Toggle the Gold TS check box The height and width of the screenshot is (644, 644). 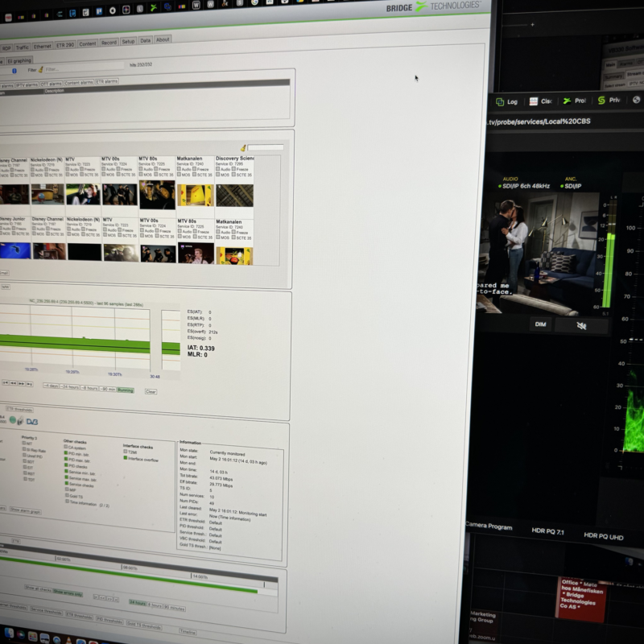click(x=67, y=495)
